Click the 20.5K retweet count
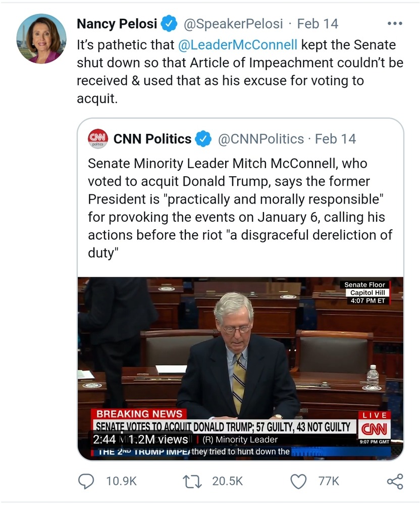The height and width of the screenshot is (505, 420). 228,481
